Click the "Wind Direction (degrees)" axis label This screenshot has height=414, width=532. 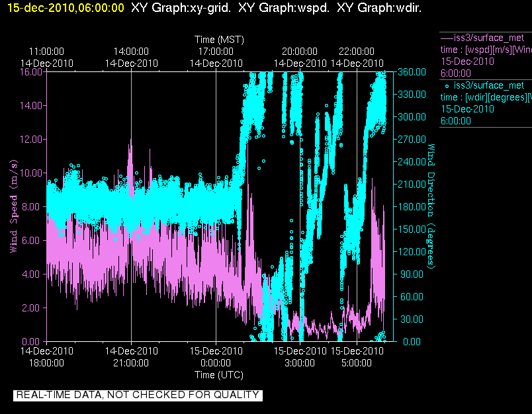[x=431, y=206]
